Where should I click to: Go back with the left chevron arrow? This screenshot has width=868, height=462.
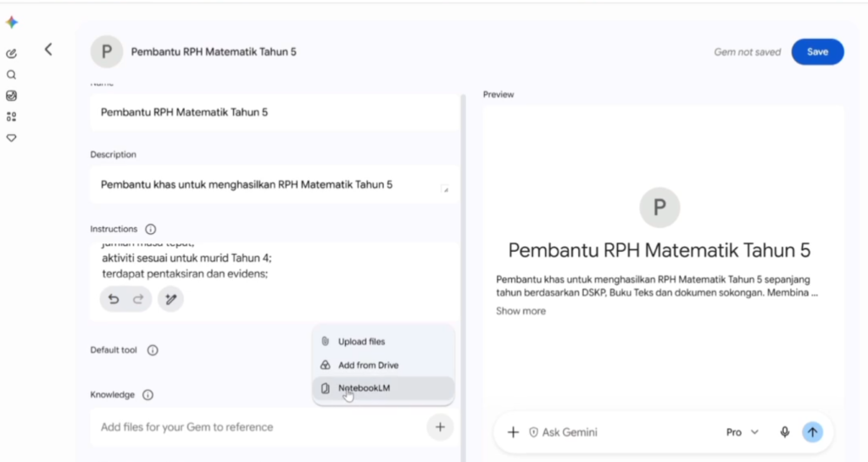point(48,50)
